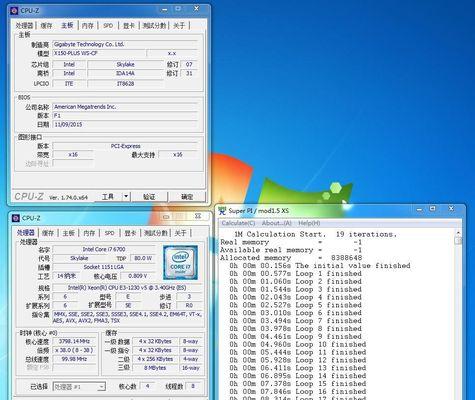Click the Super PI title bar icon
The image size is (475, 400).
tap(222, 211)
